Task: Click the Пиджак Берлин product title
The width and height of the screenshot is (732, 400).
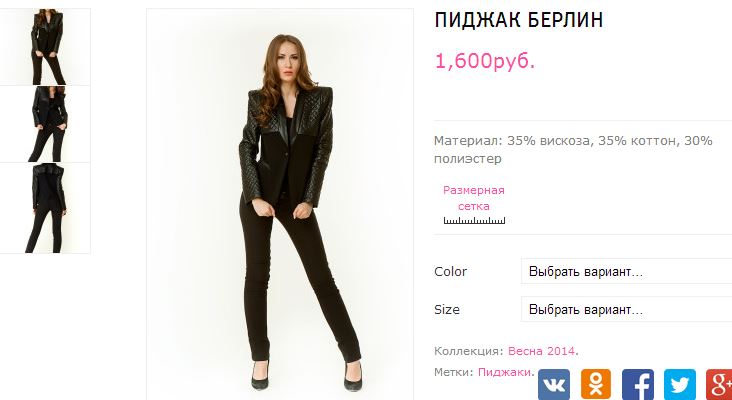Action: (x=519, y=20)
